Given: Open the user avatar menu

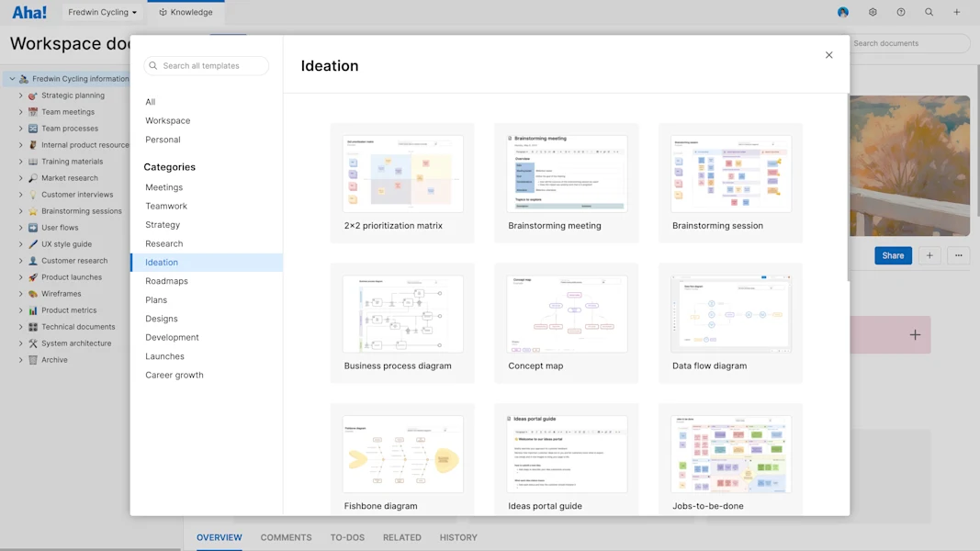Looking at the screenshot, I should pyautogui.click(x=843, y=12).
